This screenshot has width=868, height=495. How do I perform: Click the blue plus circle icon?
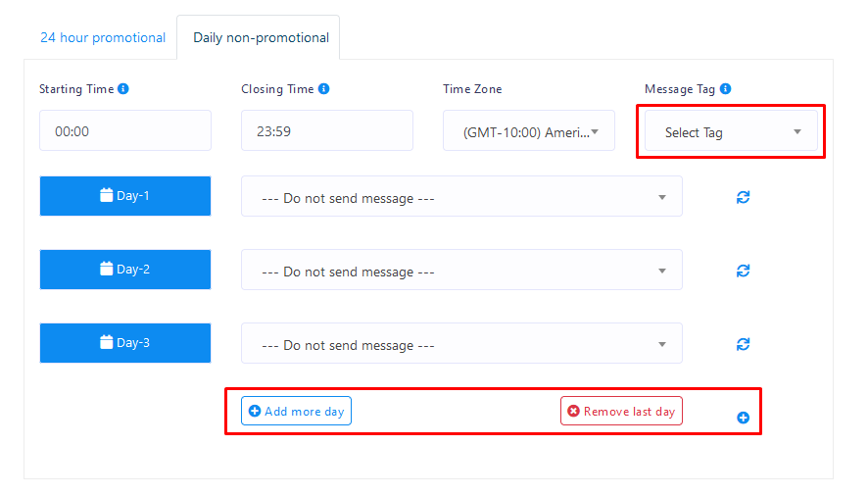click(x=743, y=418)
